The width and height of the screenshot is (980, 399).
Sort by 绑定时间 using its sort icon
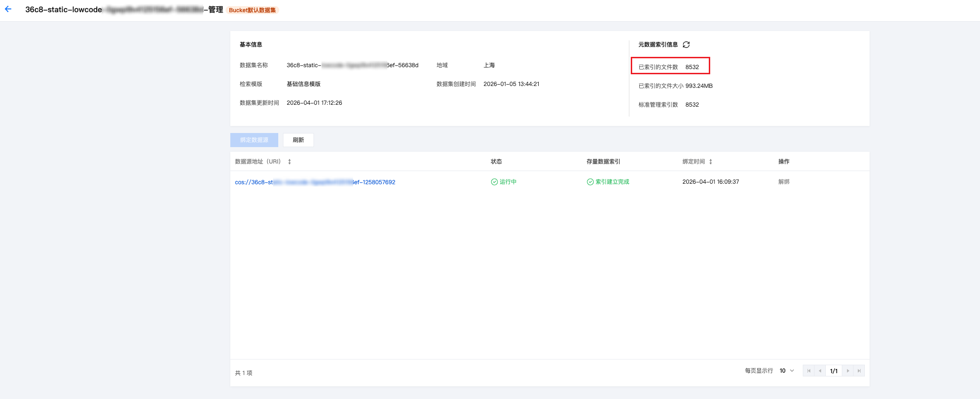[711, 162]
